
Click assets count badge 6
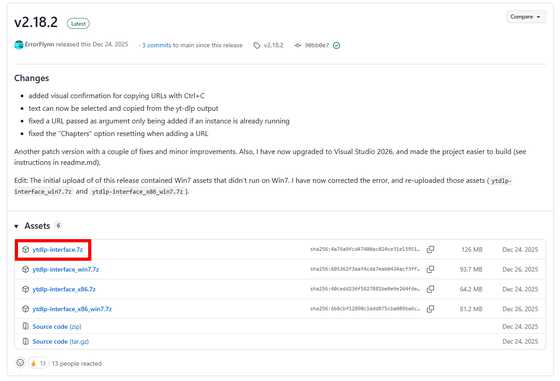coord(58,226)
